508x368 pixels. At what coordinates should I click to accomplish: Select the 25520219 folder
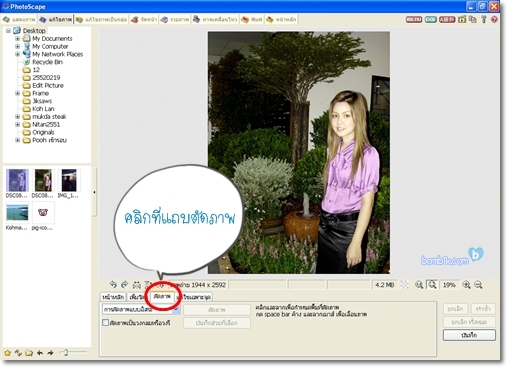[46, 78]
